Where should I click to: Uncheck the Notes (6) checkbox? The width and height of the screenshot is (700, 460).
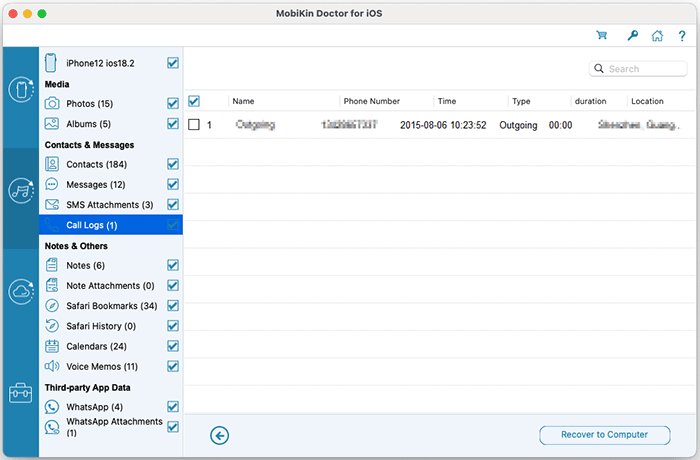tap(173, 265)
